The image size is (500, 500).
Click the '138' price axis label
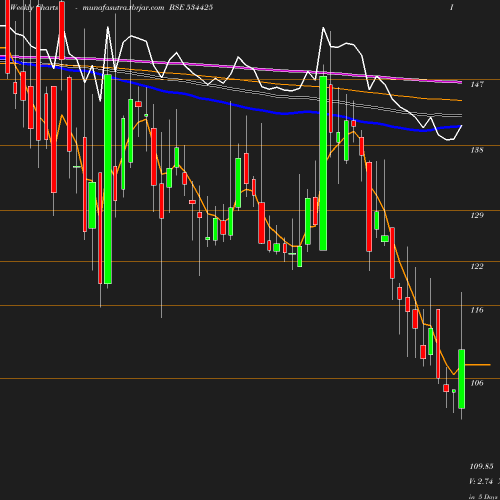[477, 150]
